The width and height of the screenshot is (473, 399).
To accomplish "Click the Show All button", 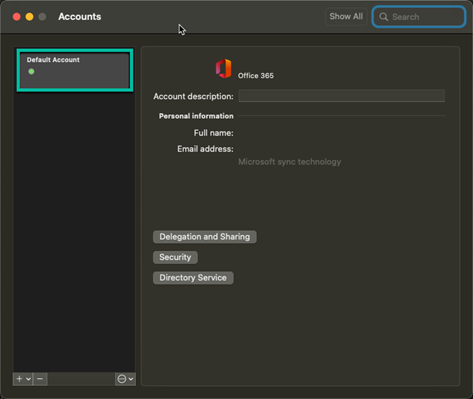I will click(x=346, y=17).
